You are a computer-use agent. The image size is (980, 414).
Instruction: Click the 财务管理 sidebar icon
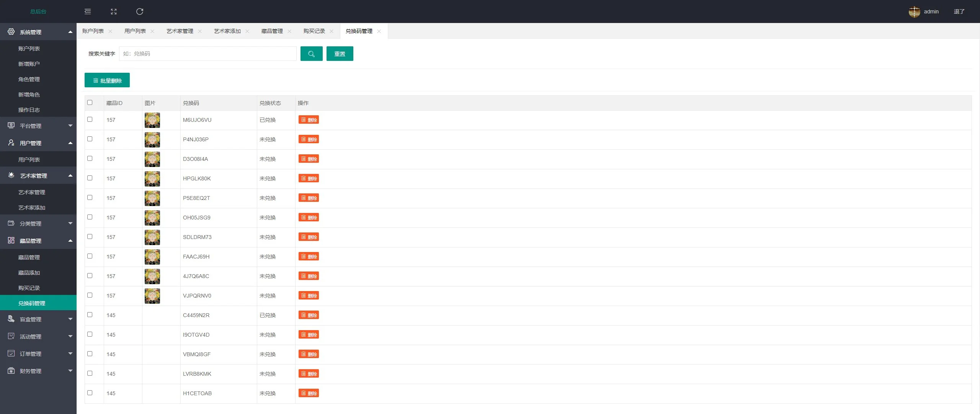point(11,371)
